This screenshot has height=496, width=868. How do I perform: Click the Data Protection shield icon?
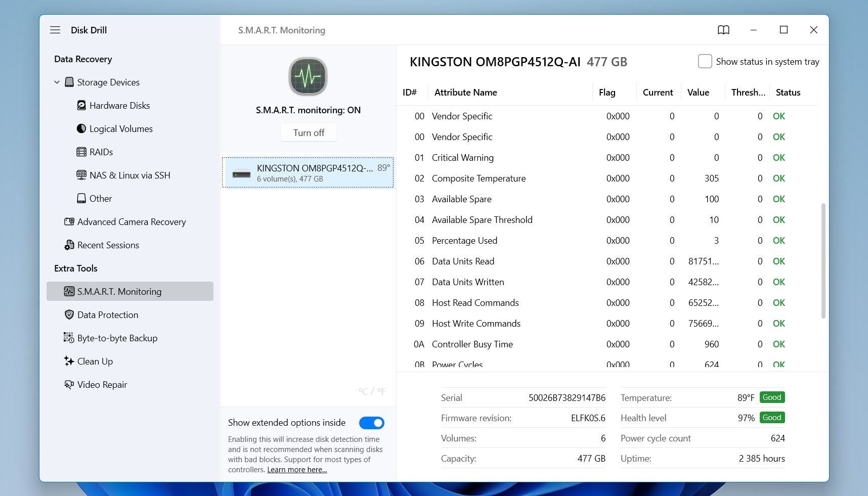[69, 315]
